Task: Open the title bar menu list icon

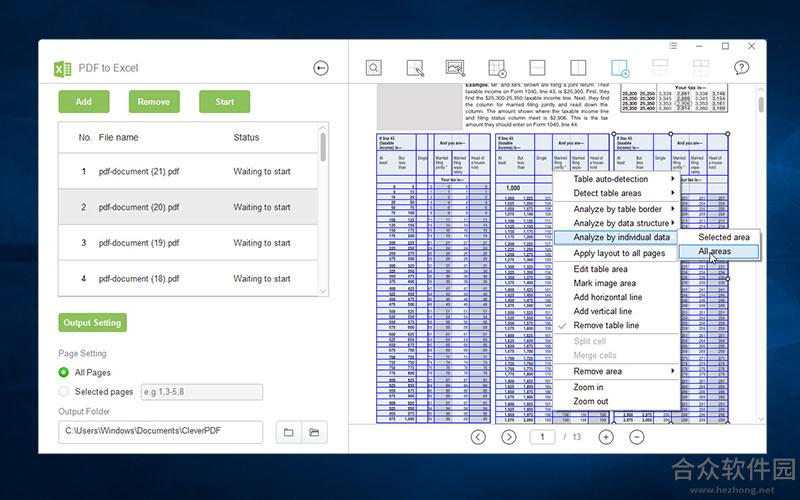Action: coord(673,46)
